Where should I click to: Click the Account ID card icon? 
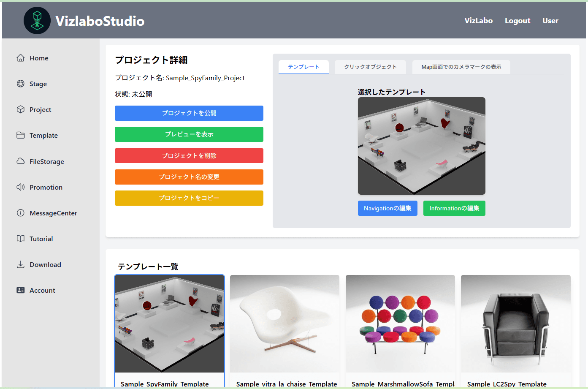click(x=20, y=290)
